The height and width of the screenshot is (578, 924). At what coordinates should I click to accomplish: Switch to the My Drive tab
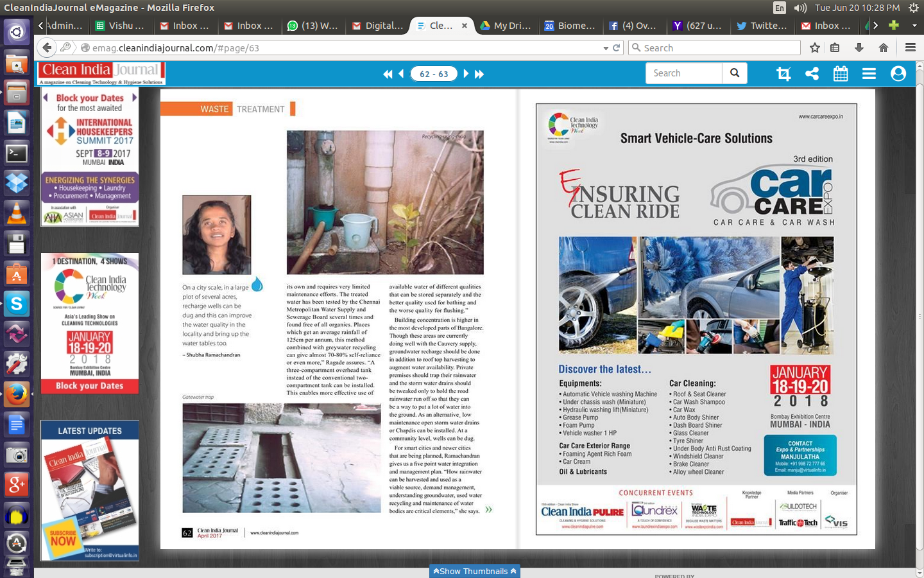point(506,26)
